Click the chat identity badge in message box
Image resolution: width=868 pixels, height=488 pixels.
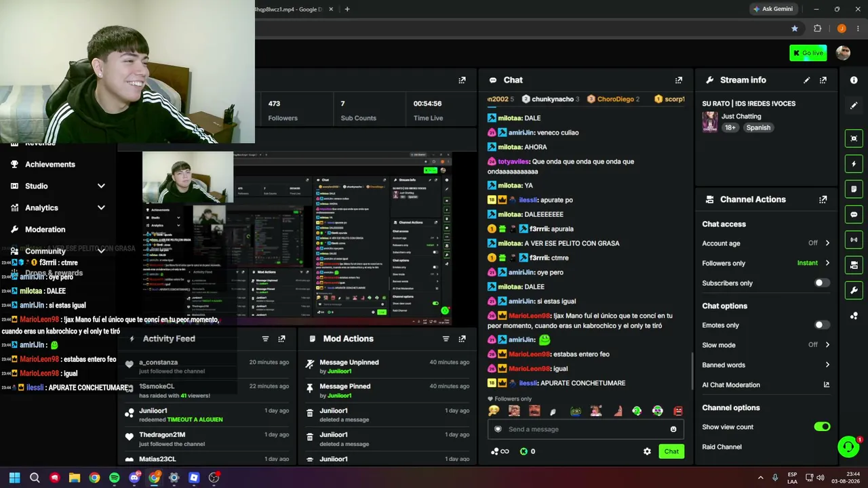click(x=498, y=429)
